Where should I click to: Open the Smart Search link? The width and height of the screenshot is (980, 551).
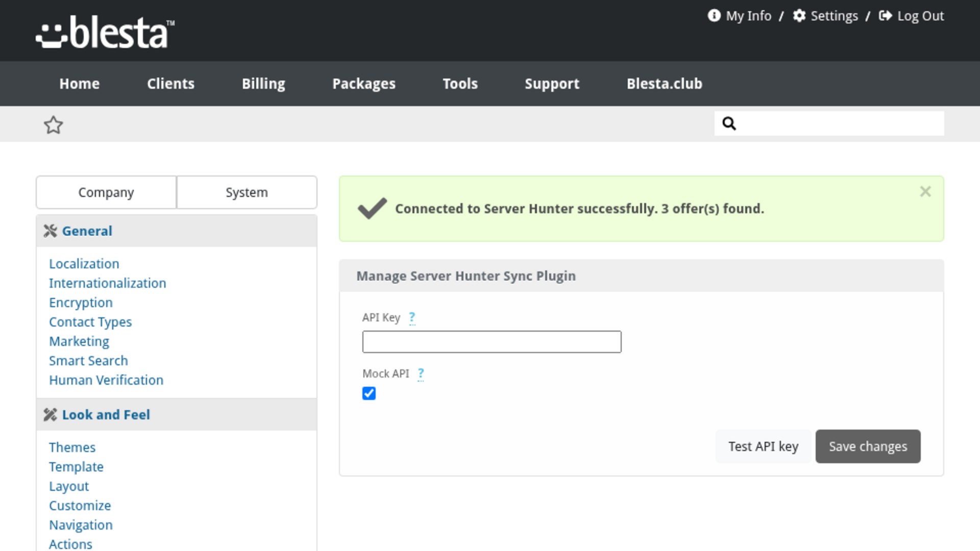click(x=88, y=361)
